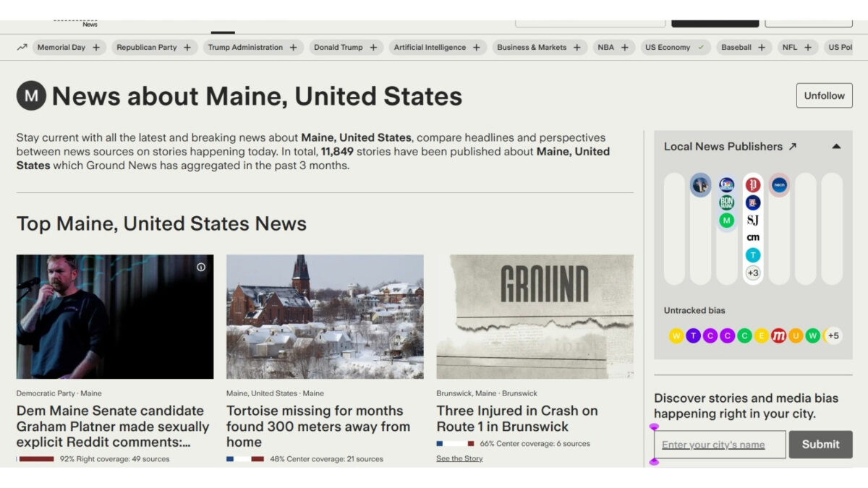The width and height of the screenshot is (868, 488).
Task: Click See the Story link
Action: tap(459, 458)
